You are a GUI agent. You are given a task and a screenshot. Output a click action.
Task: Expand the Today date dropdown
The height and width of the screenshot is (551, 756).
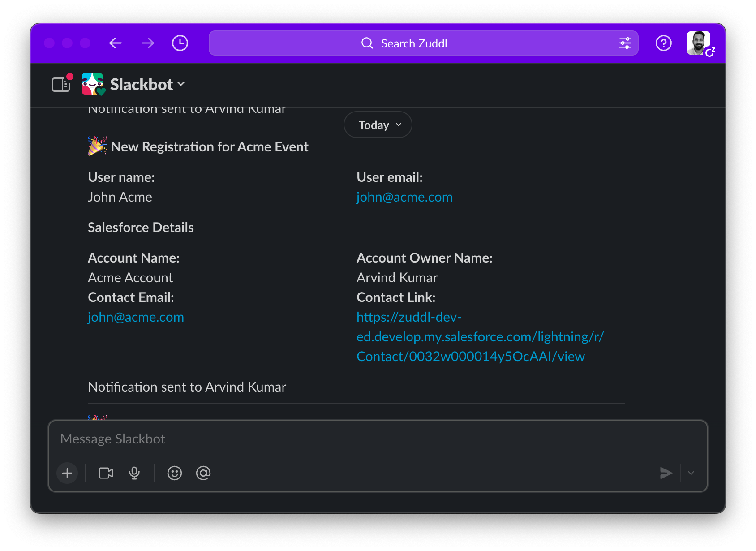click(x=378, y=125)
